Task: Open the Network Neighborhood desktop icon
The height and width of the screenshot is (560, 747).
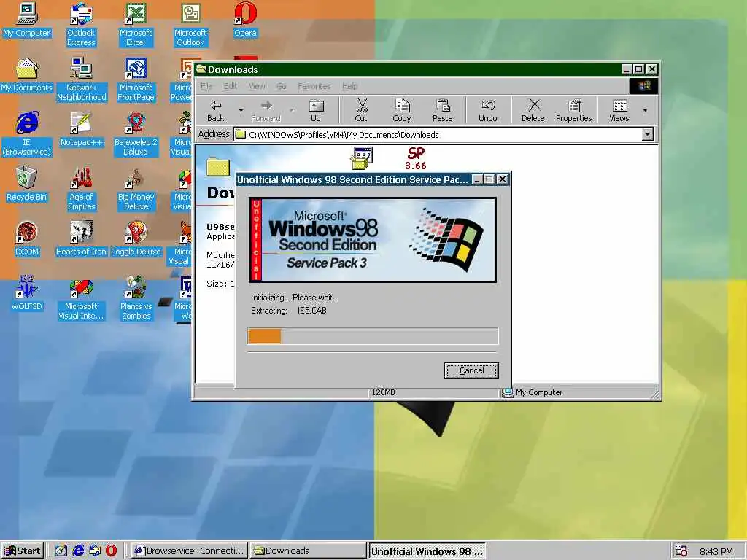Action: pos(82,79)
